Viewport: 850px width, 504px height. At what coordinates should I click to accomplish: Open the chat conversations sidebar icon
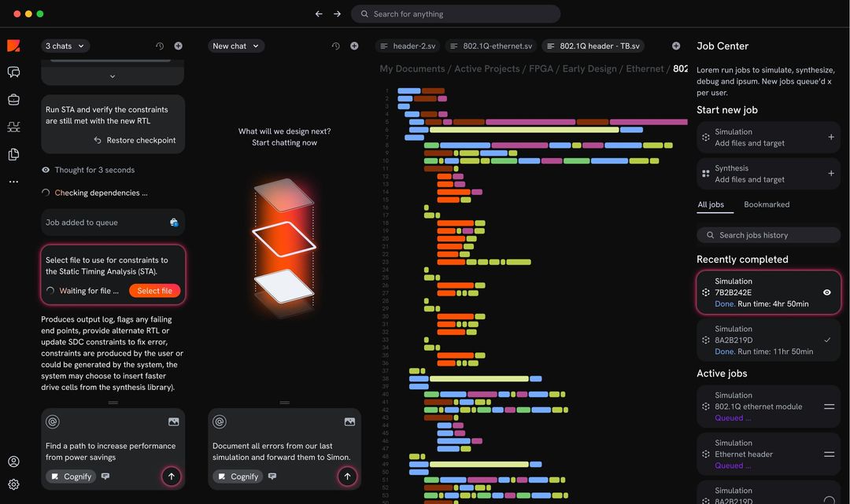tap(13, 72)
